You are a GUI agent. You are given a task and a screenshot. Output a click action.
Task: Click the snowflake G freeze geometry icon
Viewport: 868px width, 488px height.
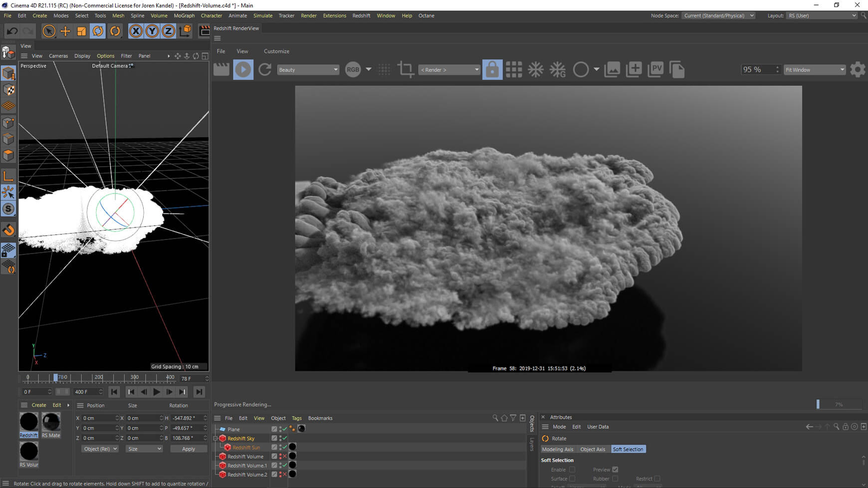(558, 69)
